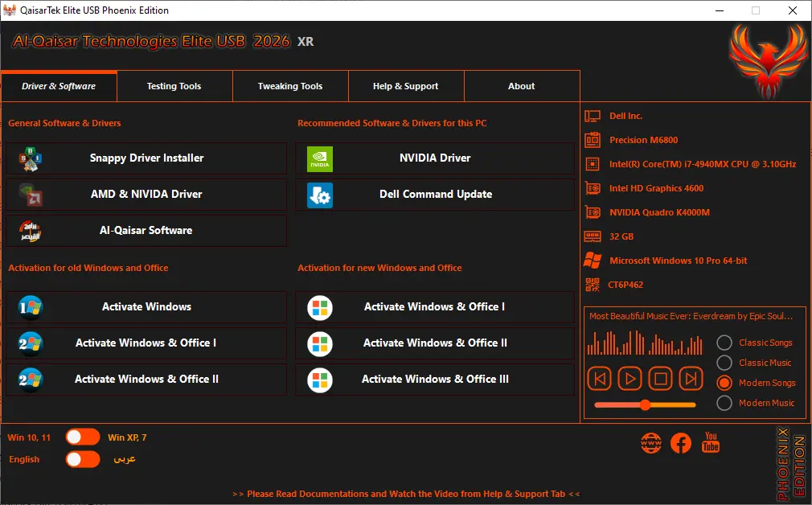
Task: Open the Help & Support tab
Action: click(406, 86)
